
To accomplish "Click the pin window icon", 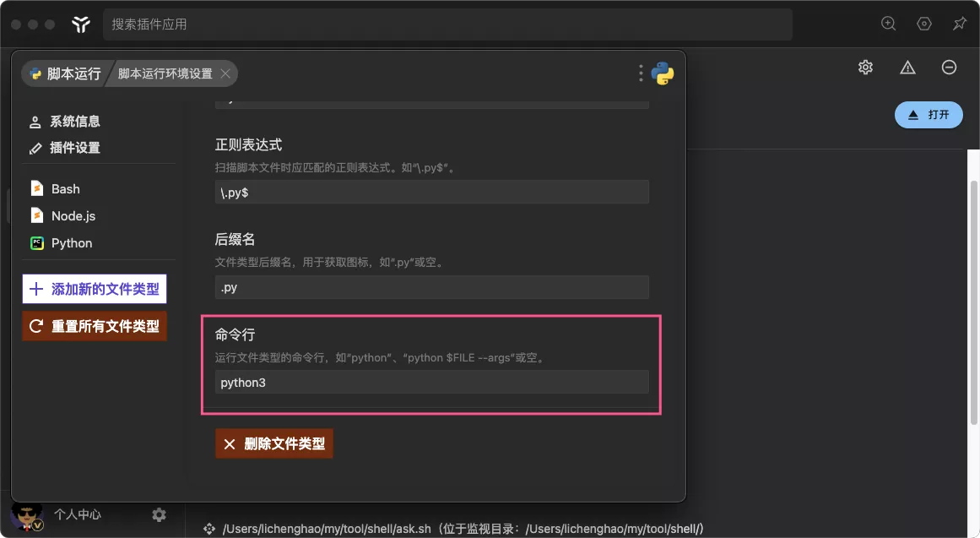I will coord(959,24).
